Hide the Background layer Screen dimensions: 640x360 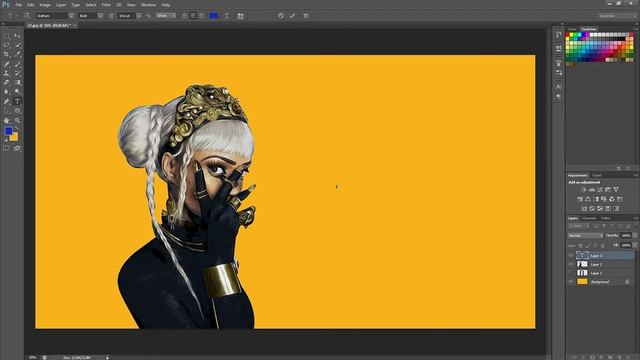coord(571,282)
